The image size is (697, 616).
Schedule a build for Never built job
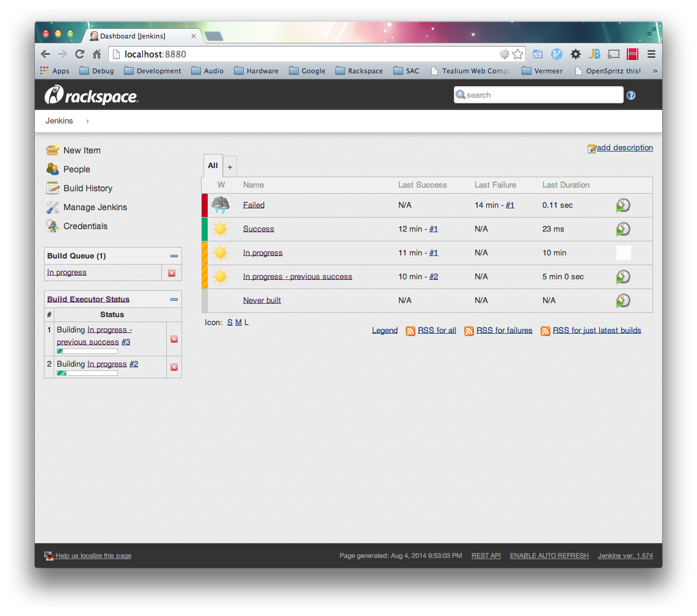coord(622,301)
